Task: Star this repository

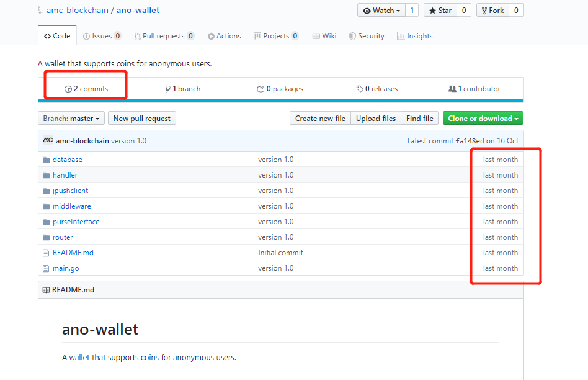Action: click(x=440, y=11)
